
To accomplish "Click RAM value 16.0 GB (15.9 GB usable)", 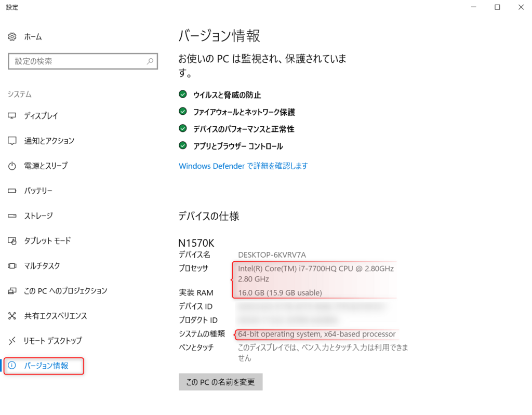I will point(280,292).
